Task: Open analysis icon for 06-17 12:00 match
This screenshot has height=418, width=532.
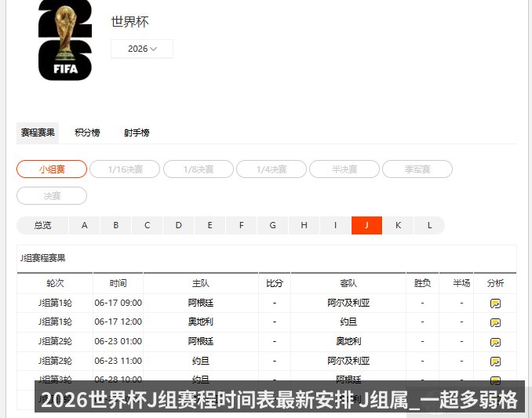Action: click(x=495, y=323)
